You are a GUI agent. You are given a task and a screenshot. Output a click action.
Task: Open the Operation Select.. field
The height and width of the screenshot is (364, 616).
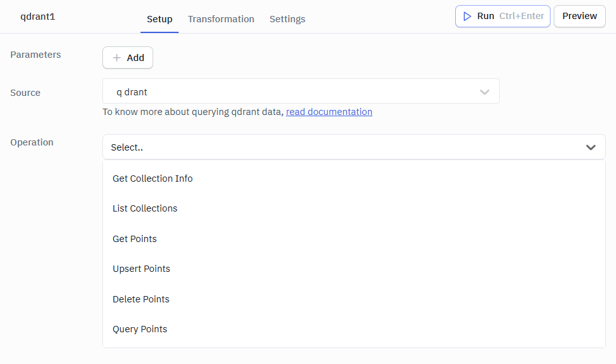click(x=353, y=147)
